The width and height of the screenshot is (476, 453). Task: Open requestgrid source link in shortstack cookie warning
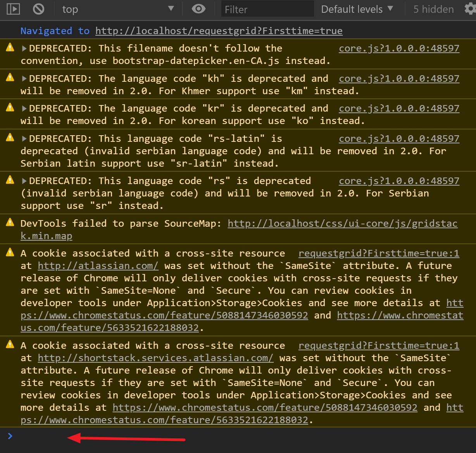tap(379, 346)
